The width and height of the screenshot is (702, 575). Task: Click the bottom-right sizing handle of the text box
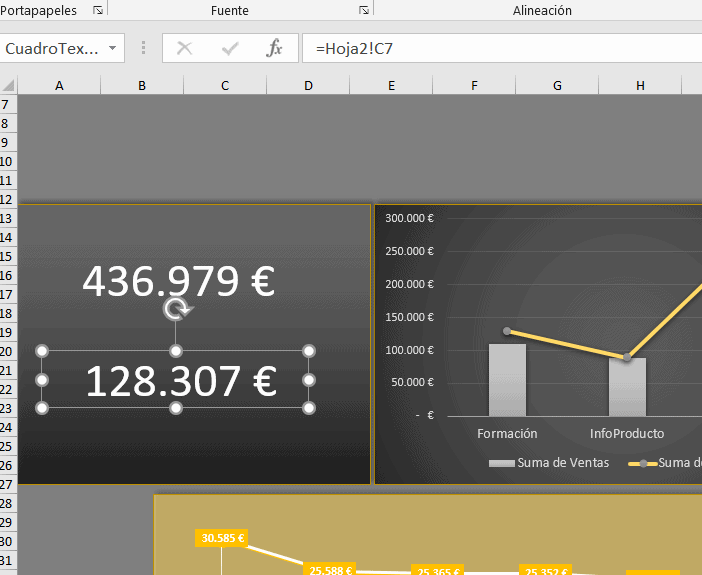[309, 408]
